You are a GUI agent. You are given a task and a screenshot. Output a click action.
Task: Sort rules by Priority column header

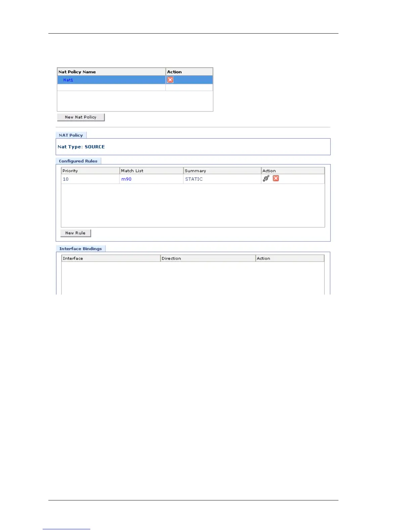(x=90, y=171)
